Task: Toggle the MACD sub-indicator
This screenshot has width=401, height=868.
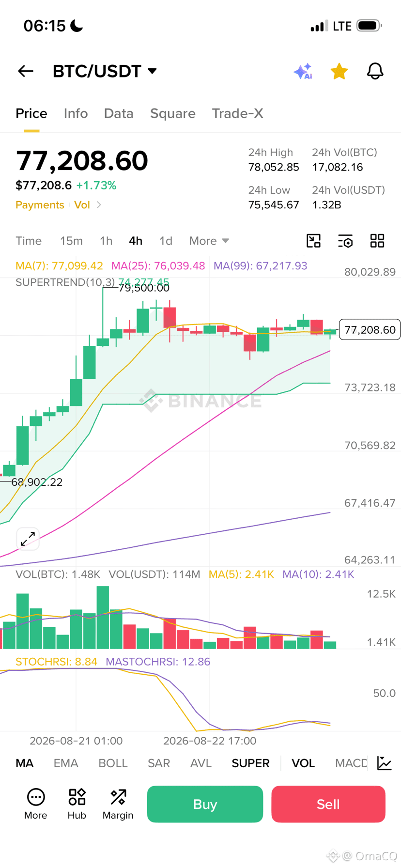Action: point(351,763)
